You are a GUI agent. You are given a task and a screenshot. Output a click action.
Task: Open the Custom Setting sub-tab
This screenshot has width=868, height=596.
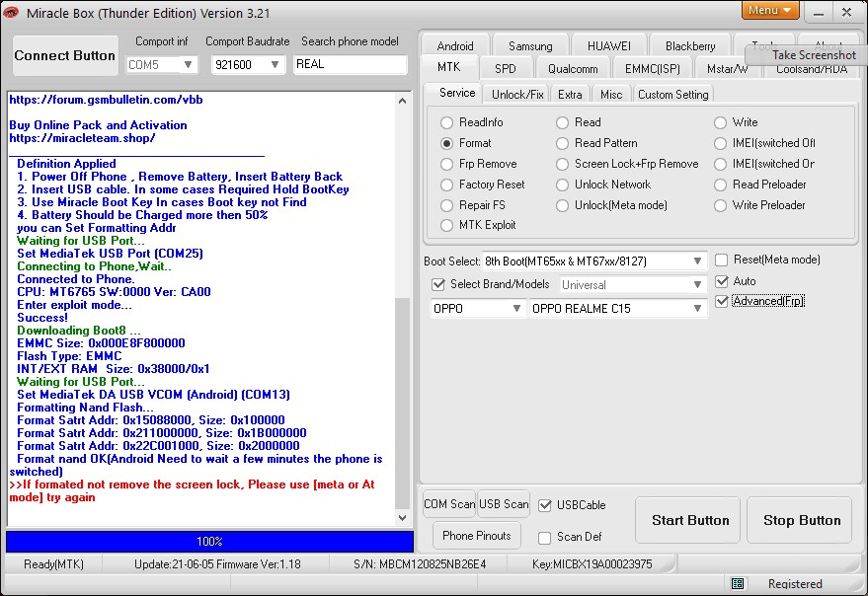[x=672, y=95]
